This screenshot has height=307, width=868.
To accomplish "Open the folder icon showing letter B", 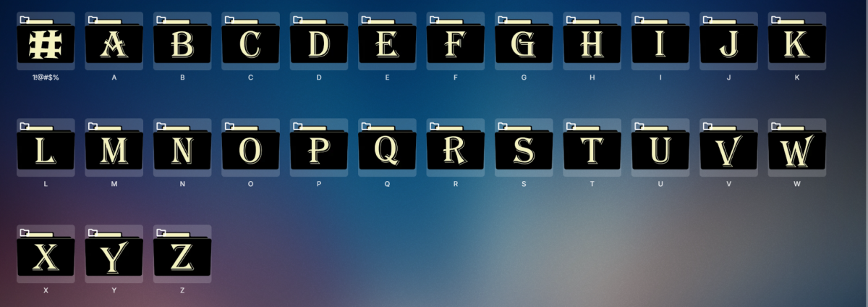I will pos(182,41).
